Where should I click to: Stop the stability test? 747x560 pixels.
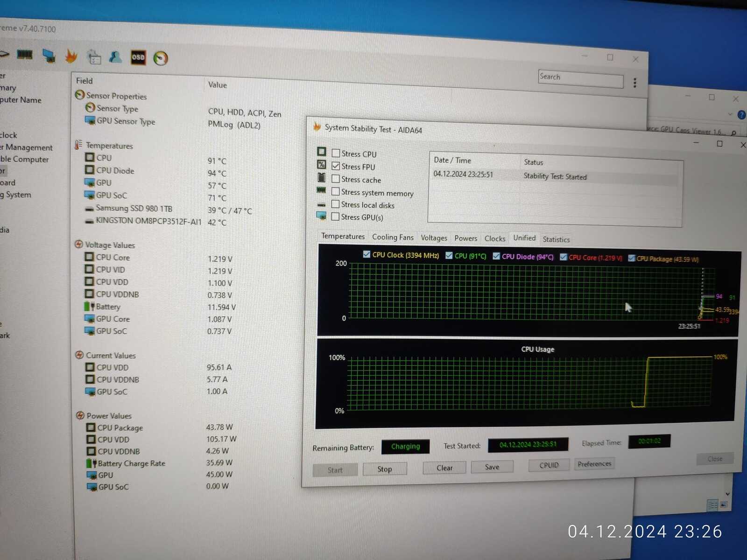(x=385, y=469)
